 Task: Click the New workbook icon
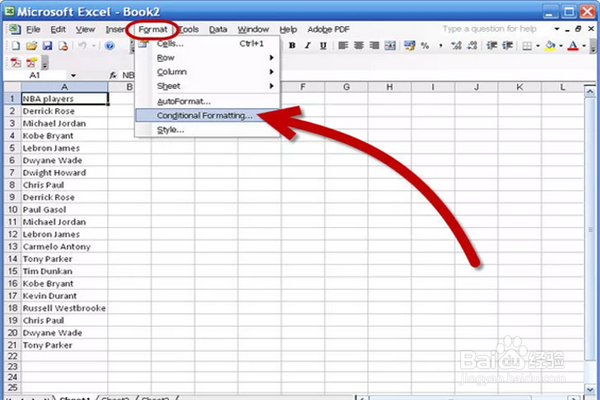tap(16, 46)
